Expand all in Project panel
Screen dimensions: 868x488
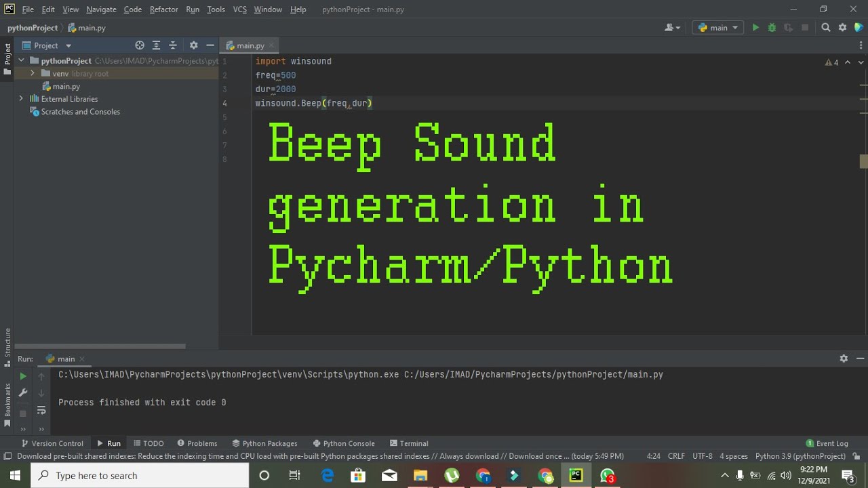[156, 45]
